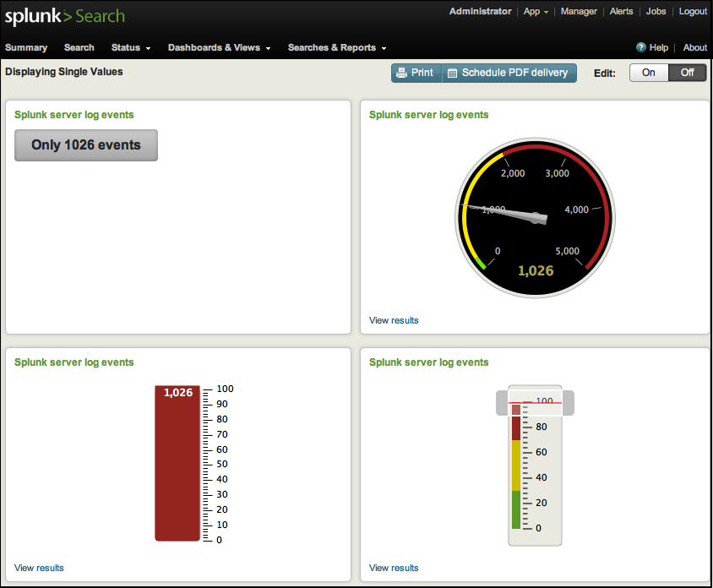The height and width of the screenshot is (588, 713).
Task: Click the printer icon on Print button
Action: 401,73
